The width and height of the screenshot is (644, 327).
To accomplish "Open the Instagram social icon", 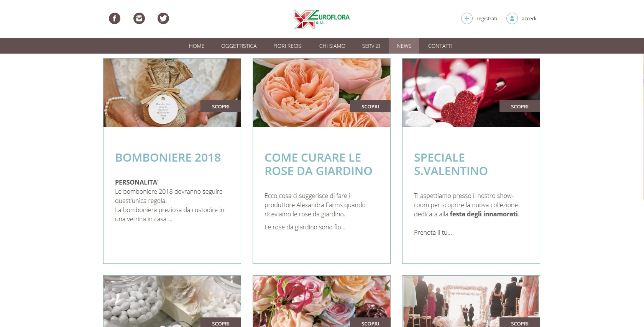I will coord(139,18).
